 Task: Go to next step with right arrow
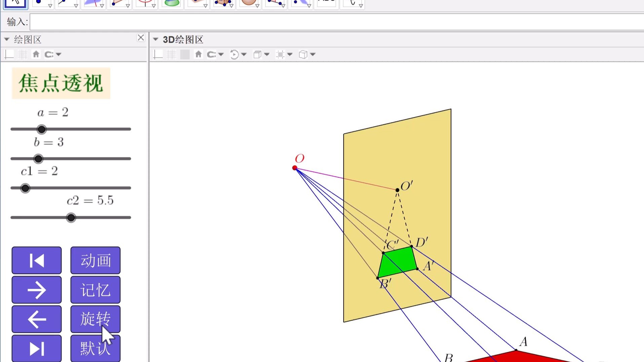tap(37, 290)
